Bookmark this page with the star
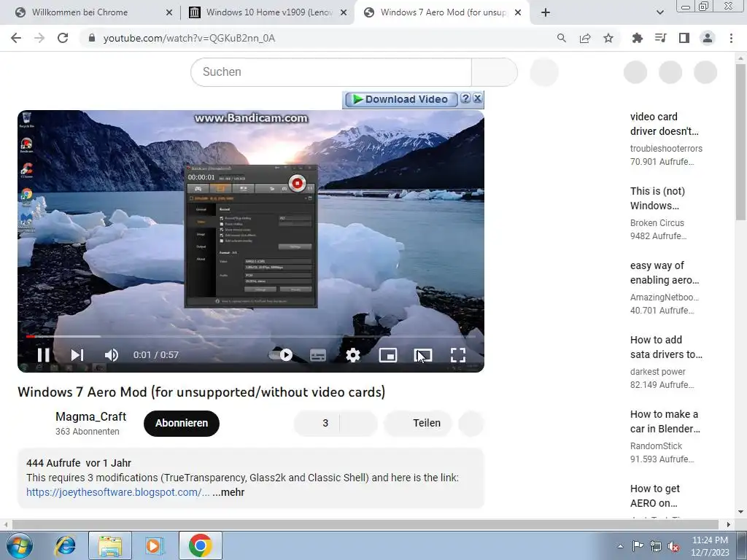 pos(608,38)
